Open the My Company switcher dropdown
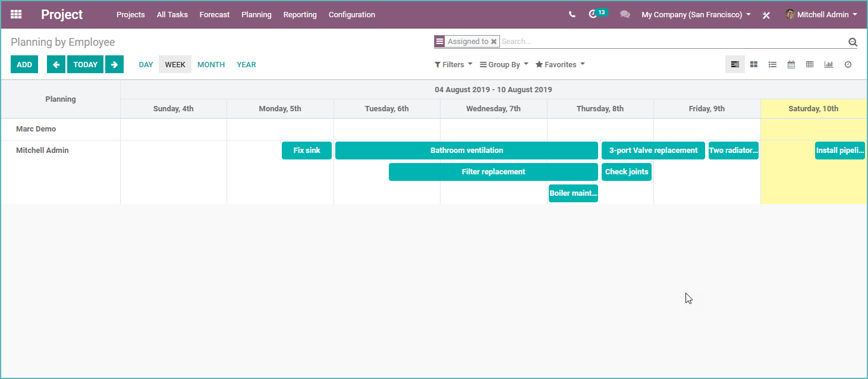Viewport: 868px width, 379px height. pyautogui.click(x=694, y=14)
